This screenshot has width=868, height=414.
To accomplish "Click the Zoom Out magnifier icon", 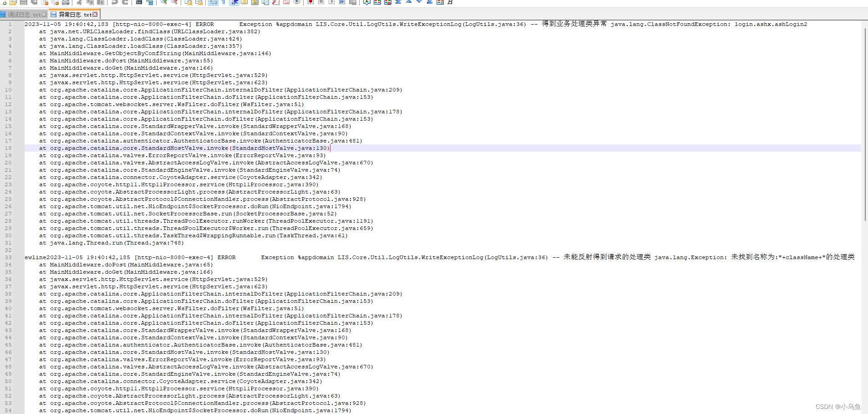I will [x=174, y=2].
